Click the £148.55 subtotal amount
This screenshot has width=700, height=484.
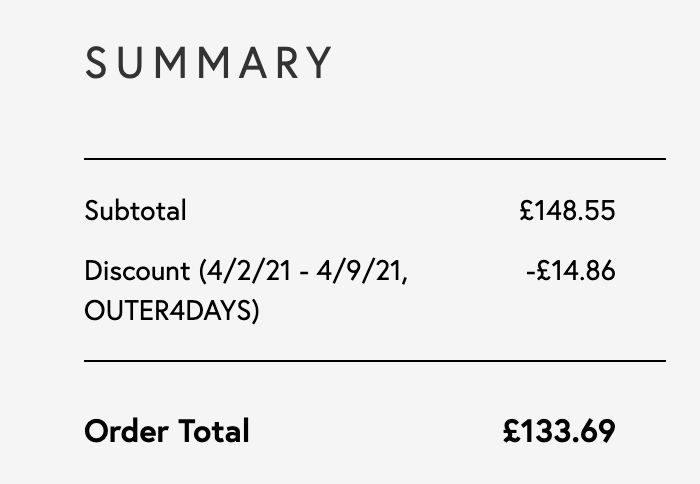567,210
